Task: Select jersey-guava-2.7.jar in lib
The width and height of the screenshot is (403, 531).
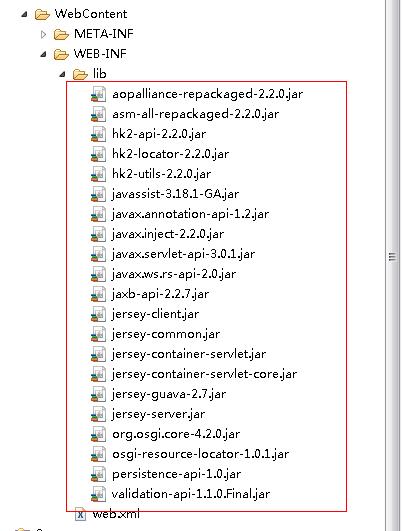Action: pos(169,394)
